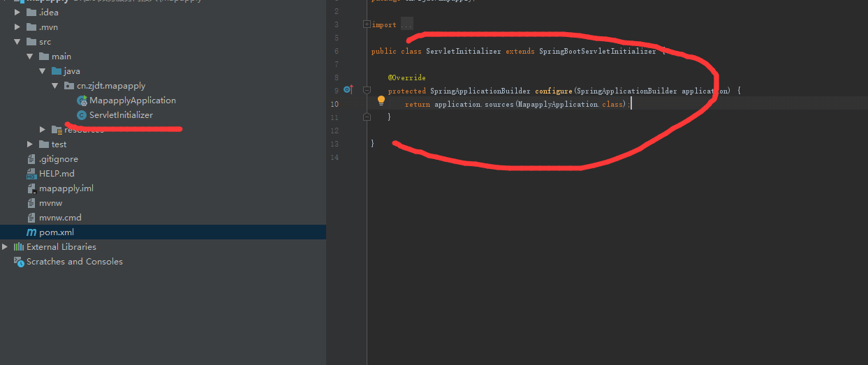The image size is (868, 365).
Task: Click the HELP.md markdown file icon
Action: (x=31, y=174)
